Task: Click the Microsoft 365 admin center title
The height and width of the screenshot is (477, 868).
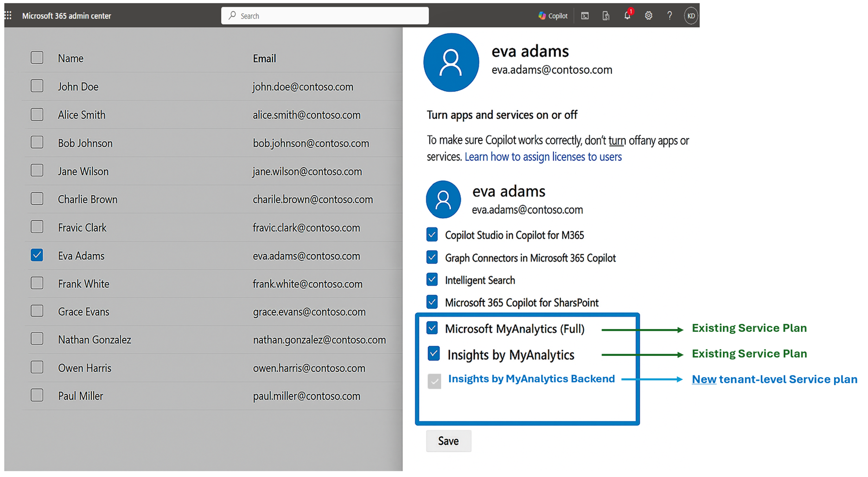Action: coord(67,16)
